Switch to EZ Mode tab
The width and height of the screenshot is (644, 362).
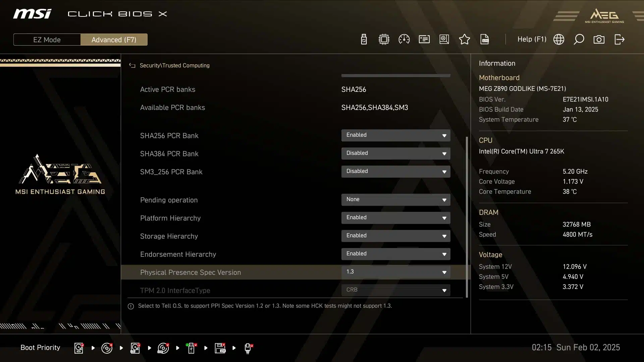pos(47,40)
